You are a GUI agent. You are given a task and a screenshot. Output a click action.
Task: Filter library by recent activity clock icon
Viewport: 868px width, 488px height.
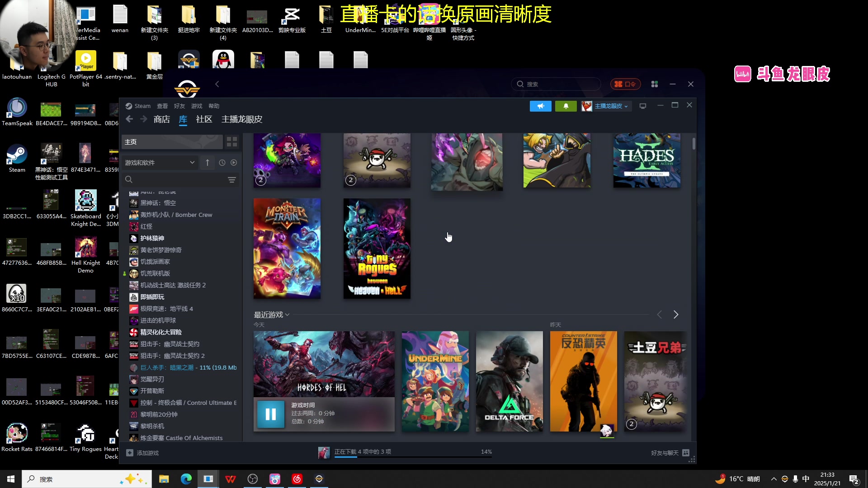[222, 163]
